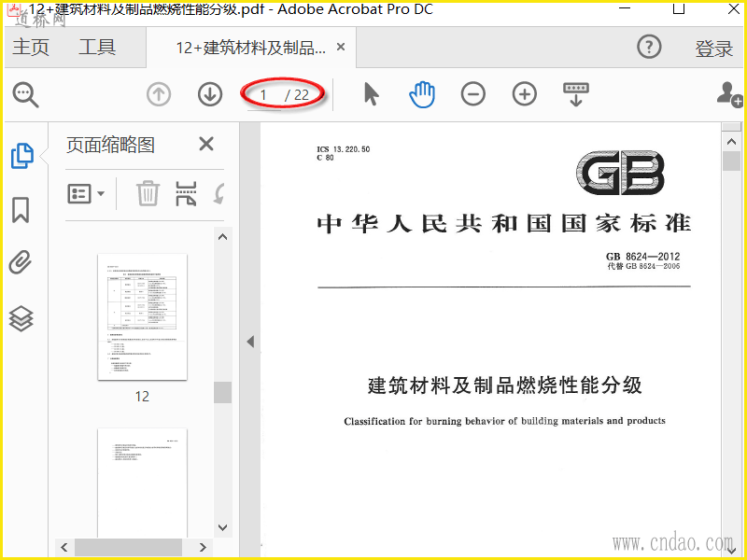
Task: Click the GB 8624—2012 standard number
Action: [643, 256]
